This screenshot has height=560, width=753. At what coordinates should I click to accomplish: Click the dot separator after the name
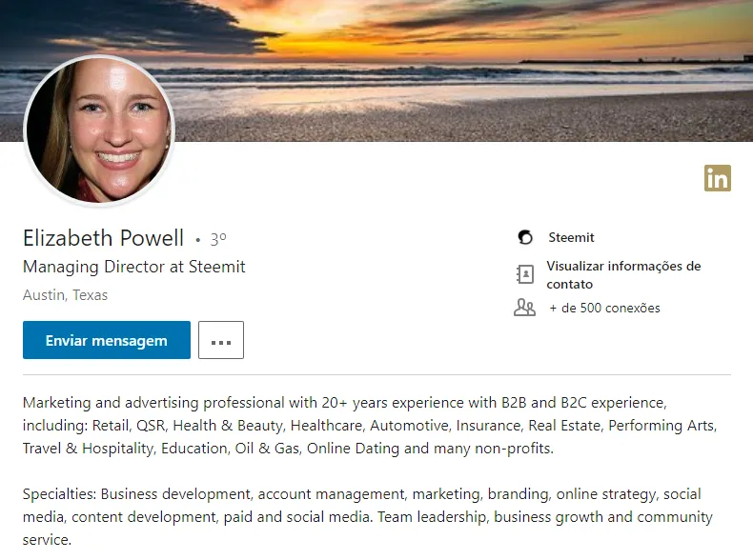point(197,240)
